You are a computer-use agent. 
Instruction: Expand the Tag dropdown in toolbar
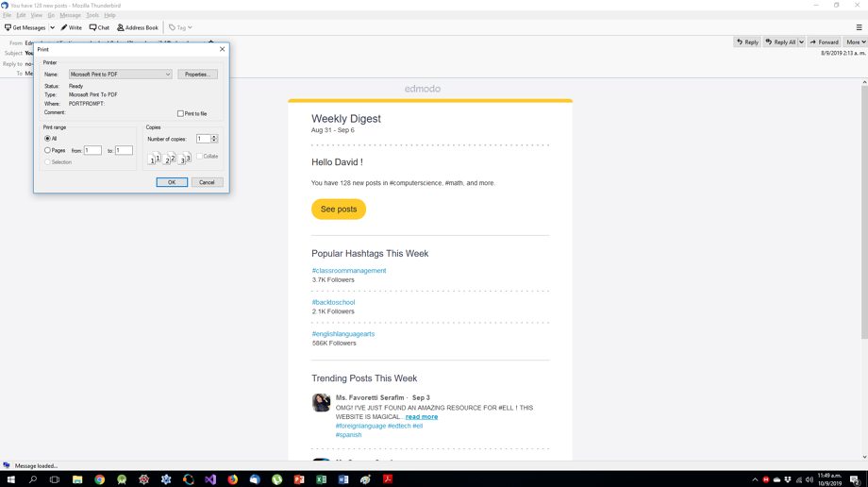180,27
